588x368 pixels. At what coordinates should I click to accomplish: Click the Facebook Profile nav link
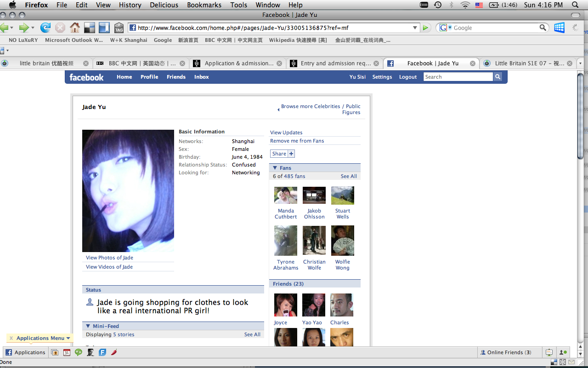[149, 77]
